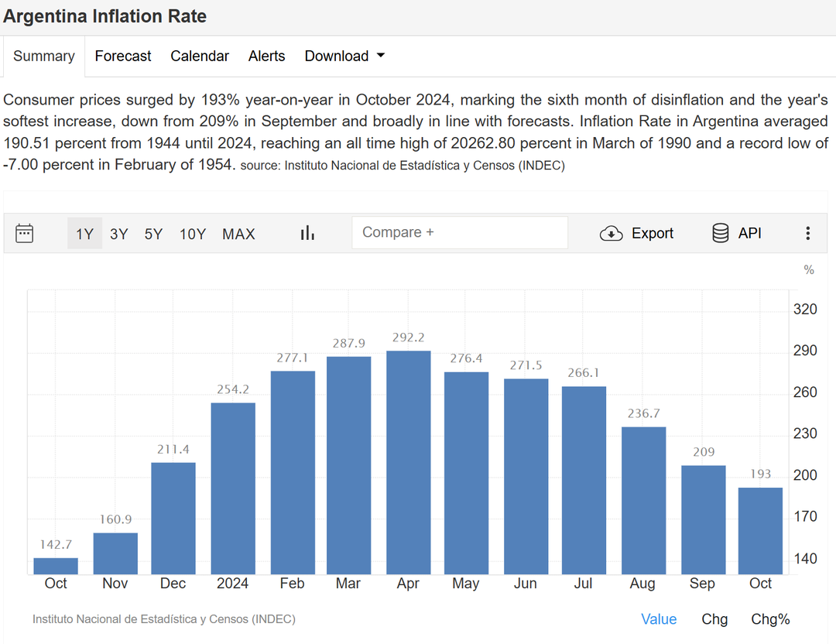Show the Chg view of data

tap(714, 619)
